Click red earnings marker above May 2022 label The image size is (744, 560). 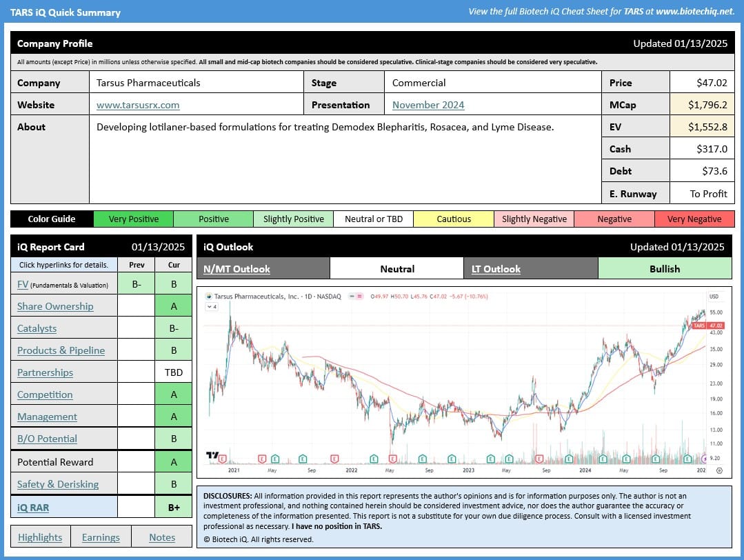click(x=393, y=459)
